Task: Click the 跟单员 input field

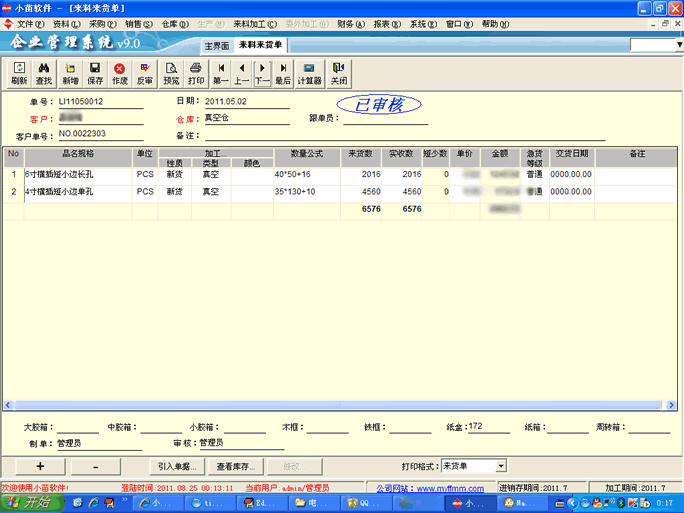Action: pyautogui.click(x=386, y=118)
